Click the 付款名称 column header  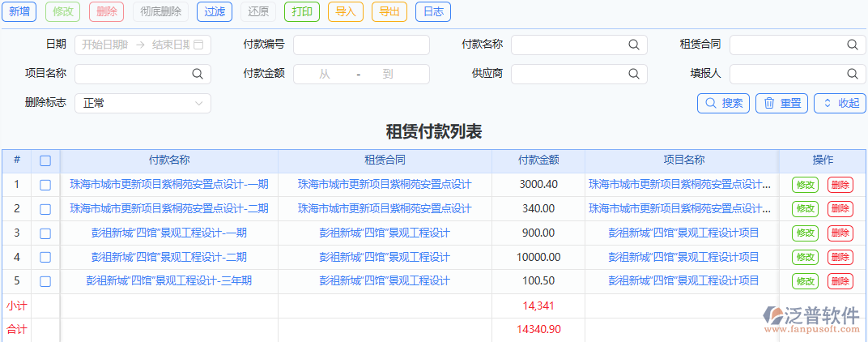coord(169,160)
